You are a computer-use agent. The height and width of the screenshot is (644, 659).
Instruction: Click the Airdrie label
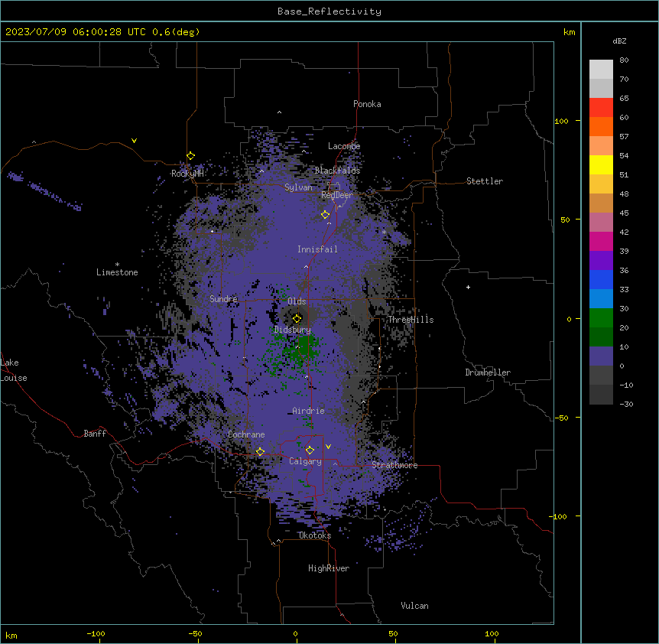click(x=309, y=411)
